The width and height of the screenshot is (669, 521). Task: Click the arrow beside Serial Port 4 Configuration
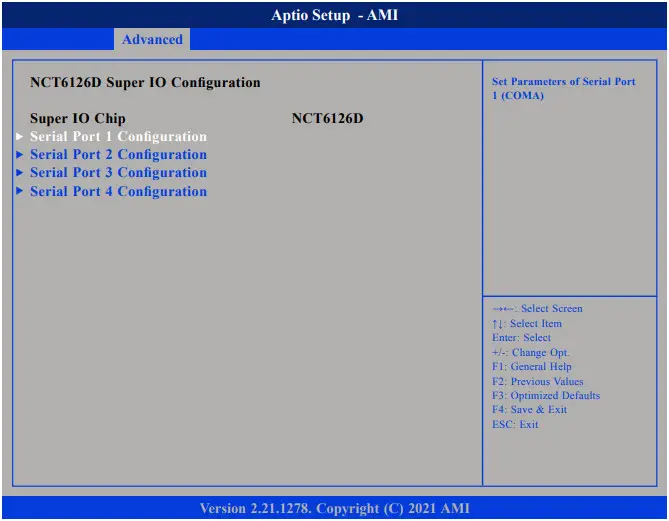click(19, 191)
